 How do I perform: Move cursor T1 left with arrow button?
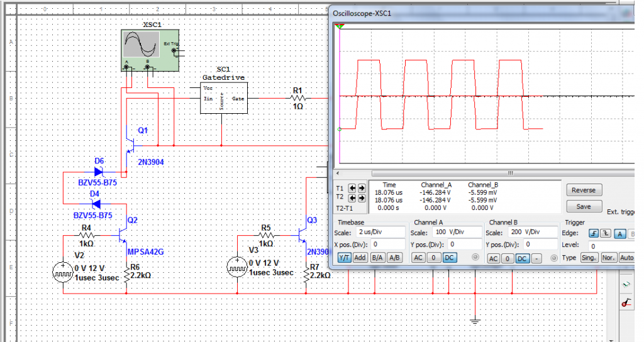click(x=352, y=188)
